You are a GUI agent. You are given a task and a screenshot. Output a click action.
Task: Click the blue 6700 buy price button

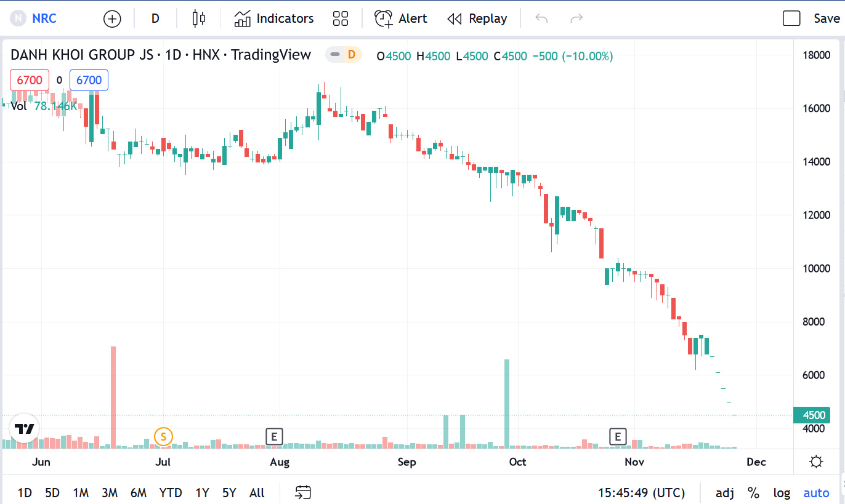[x=89, y=80]
